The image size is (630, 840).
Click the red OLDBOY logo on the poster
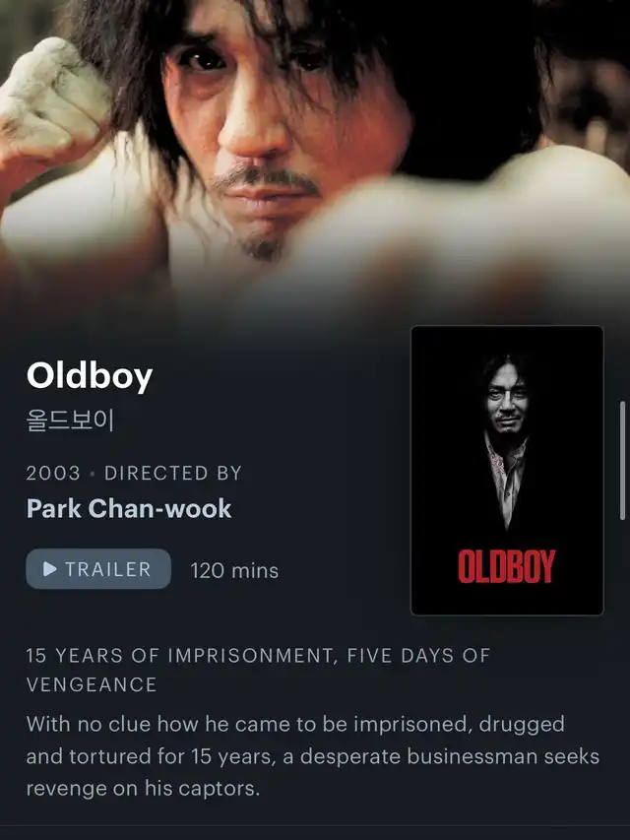pyautogui.click(x=507, y=567)
